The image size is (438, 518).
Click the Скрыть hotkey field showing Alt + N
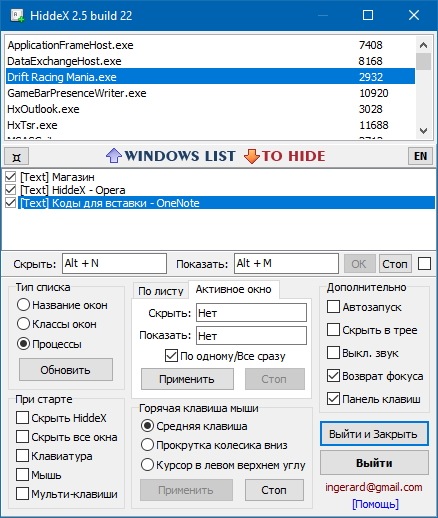[114, 263]
